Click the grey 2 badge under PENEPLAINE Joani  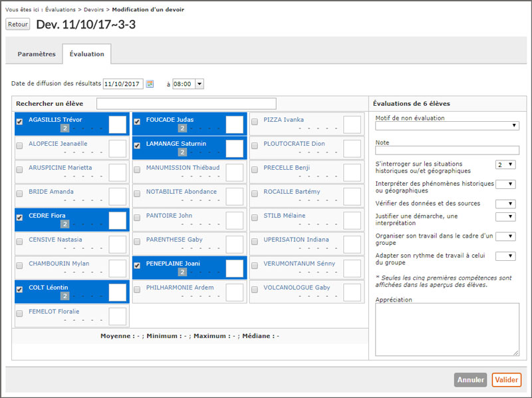(182, 272)
